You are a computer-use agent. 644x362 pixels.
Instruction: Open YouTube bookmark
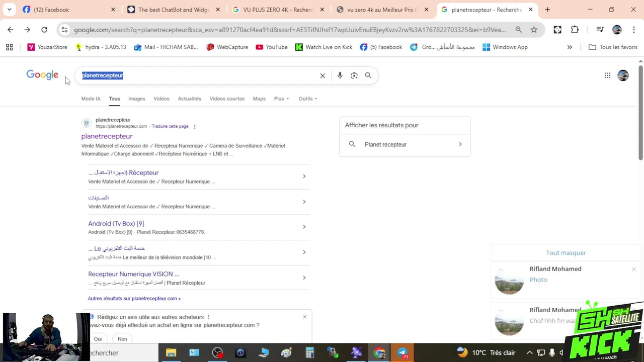coord(272,47)
